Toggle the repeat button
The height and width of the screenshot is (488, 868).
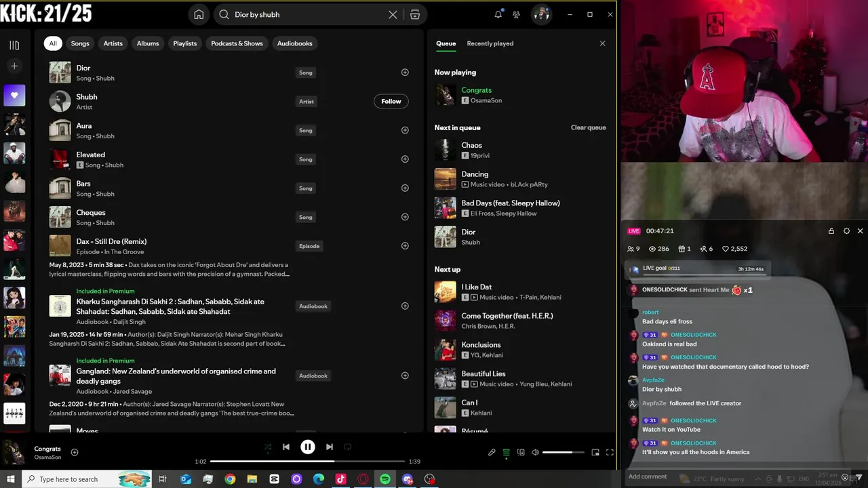pos(347,447)
